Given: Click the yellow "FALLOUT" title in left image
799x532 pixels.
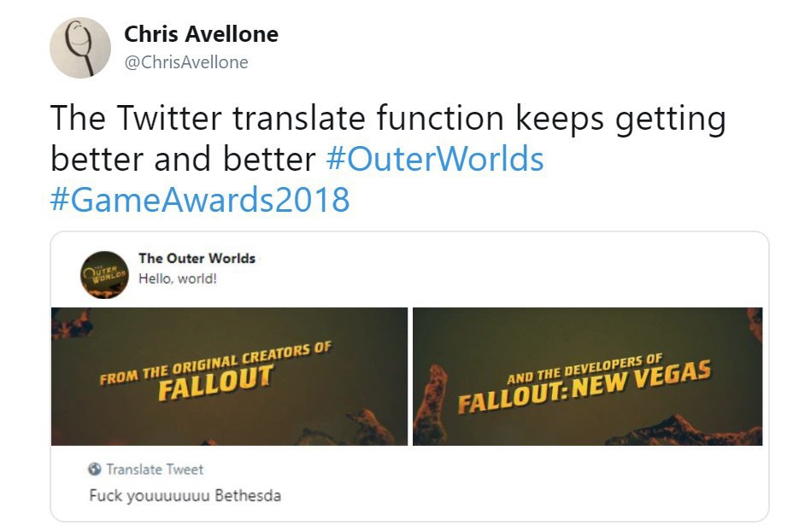Looking at the screenshot, I should (214, 383).
